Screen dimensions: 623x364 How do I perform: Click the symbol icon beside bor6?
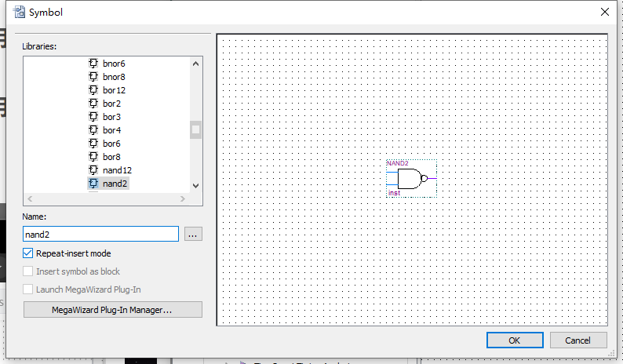click(x=93, y=143)
